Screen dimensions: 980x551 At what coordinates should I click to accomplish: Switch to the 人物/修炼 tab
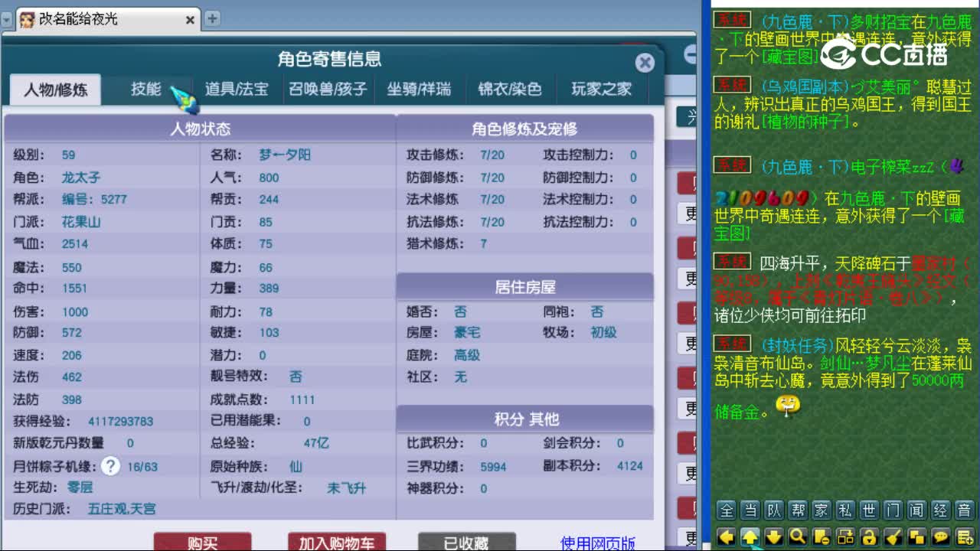56,90
